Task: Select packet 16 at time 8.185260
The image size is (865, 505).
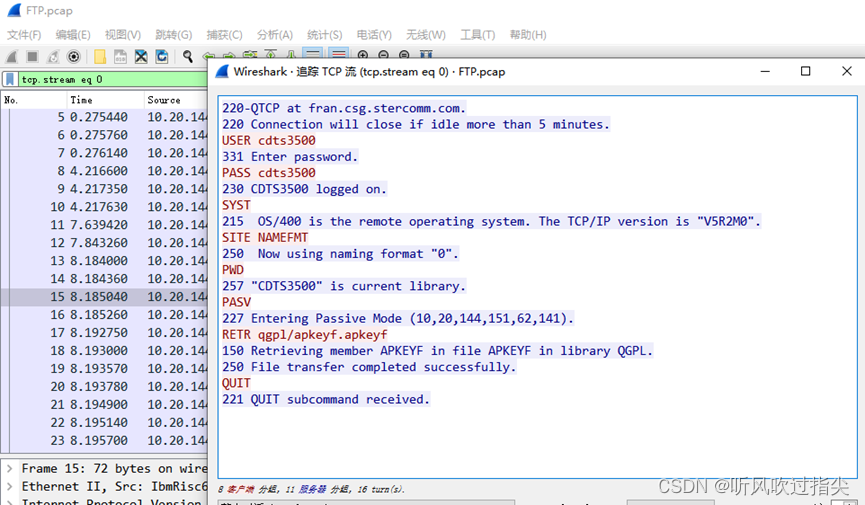Action: [104, 315]
